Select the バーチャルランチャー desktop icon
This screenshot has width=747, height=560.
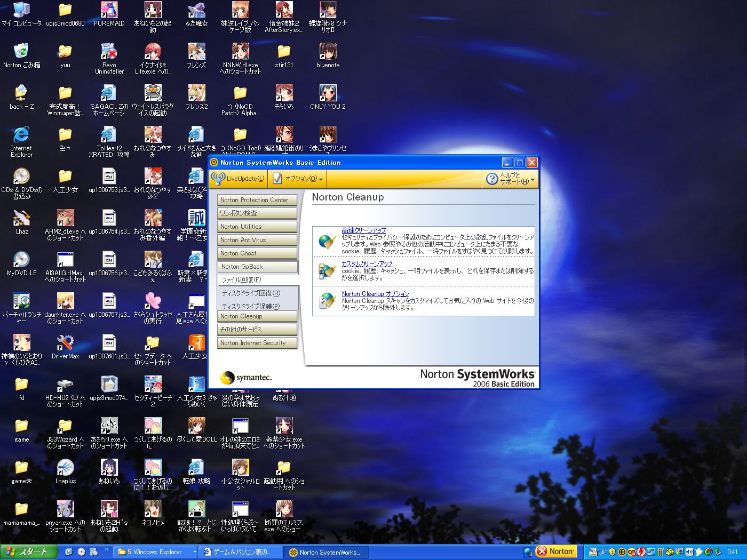tap(21, 308)
